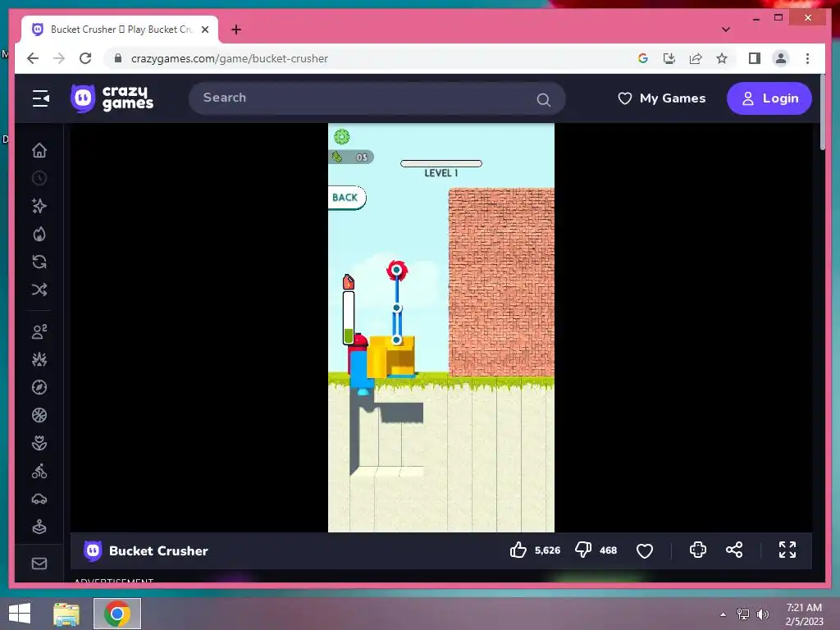The width and height of the screenshot is (840, 630).
Task: Open the green gear settings in game
Action: (342, 137)
